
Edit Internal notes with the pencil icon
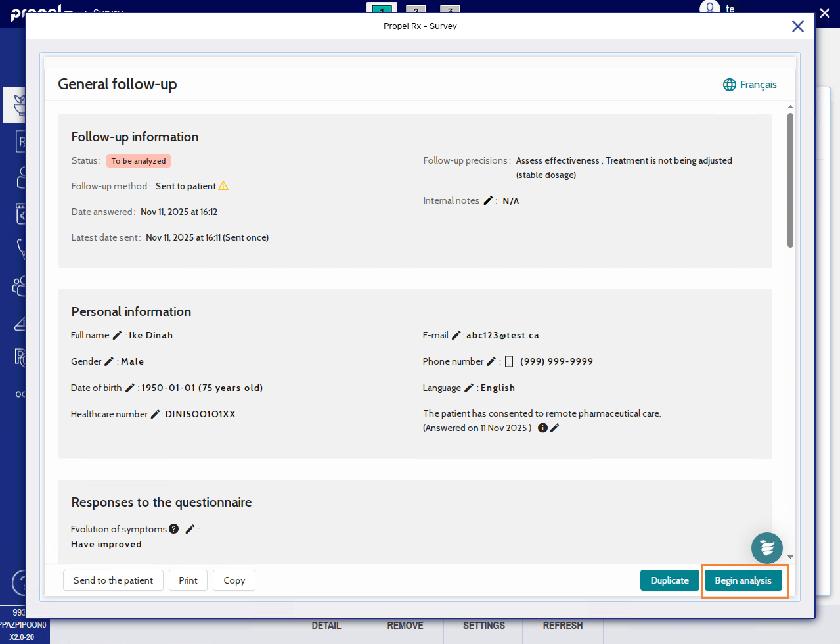[488, 201]
